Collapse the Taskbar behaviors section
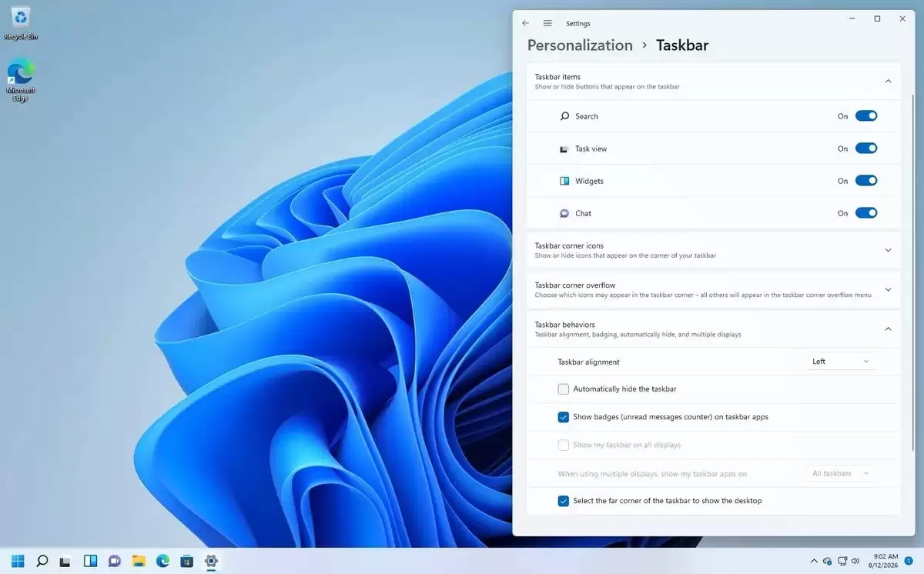The image size is (924, 574). 888,329
